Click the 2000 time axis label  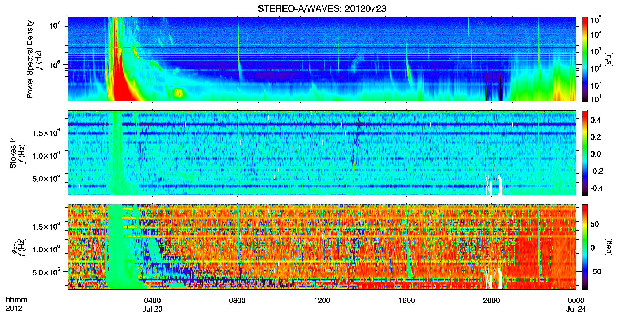[491, 301]
